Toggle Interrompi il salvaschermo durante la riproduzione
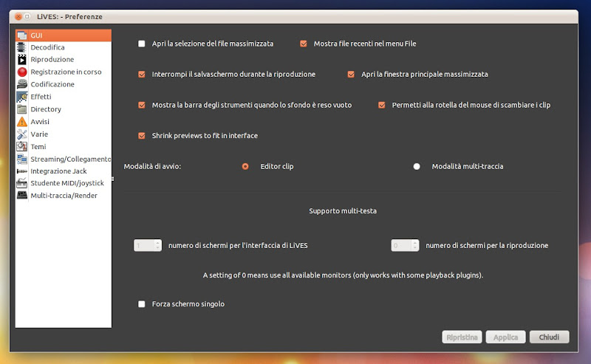This screenshot has height=364, width=591. (142, 75)
